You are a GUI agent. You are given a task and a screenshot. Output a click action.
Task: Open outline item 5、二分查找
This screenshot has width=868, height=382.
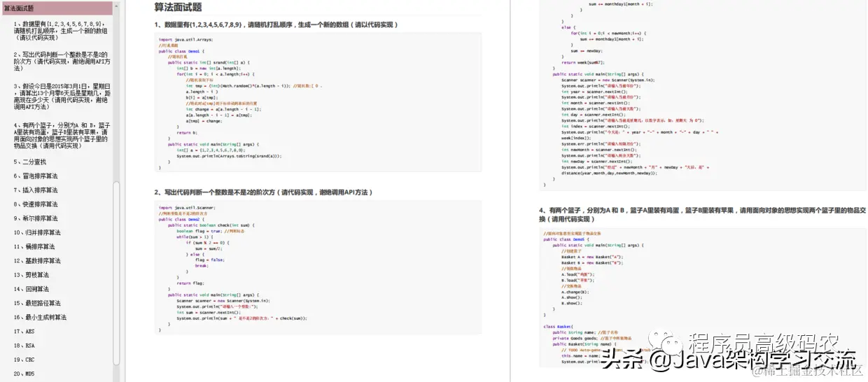(29, 162)
